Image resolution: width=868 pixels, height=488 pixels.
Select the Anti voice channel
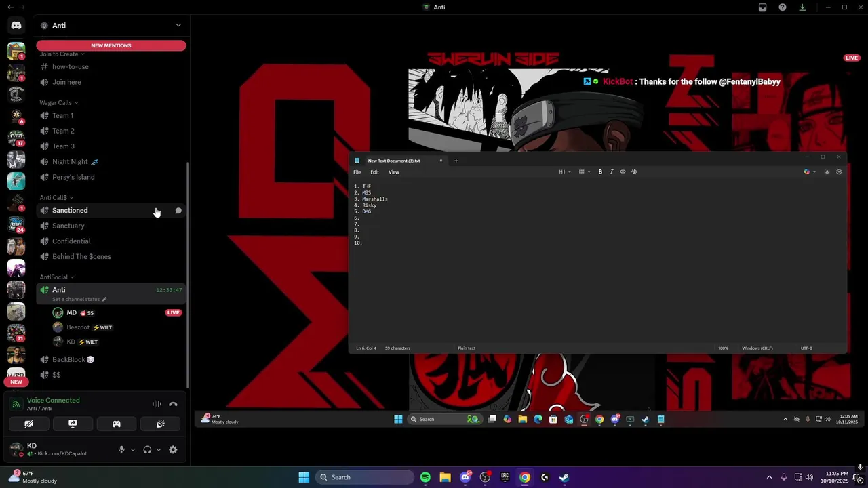tap(111, 293)
